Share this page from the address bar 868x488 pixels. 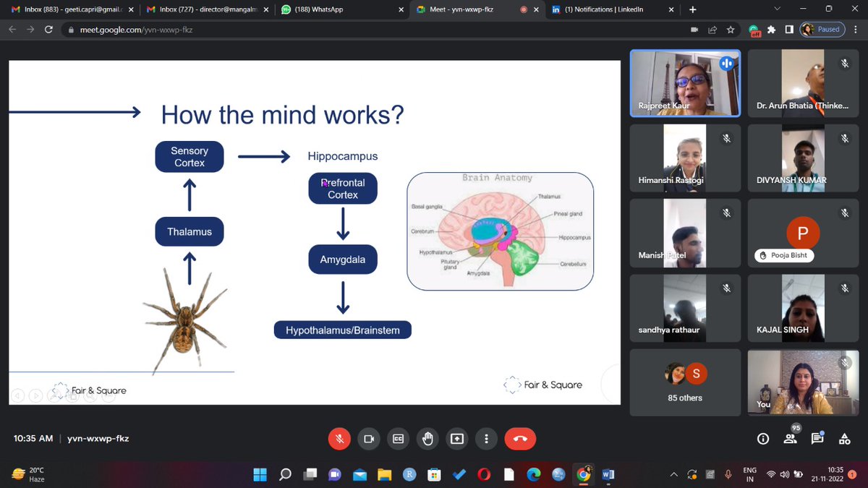click(712, 30)
